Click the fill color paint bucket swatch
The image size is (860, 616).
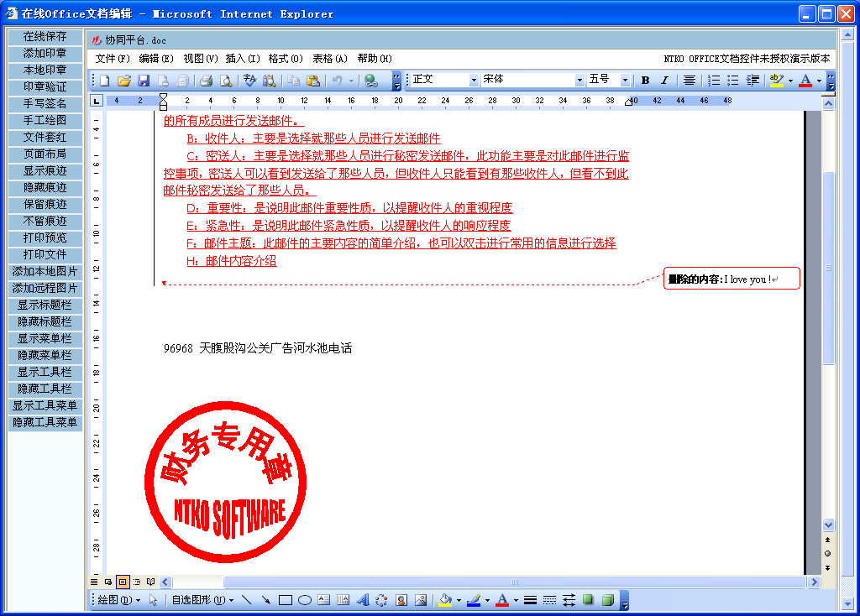(445, 600)
